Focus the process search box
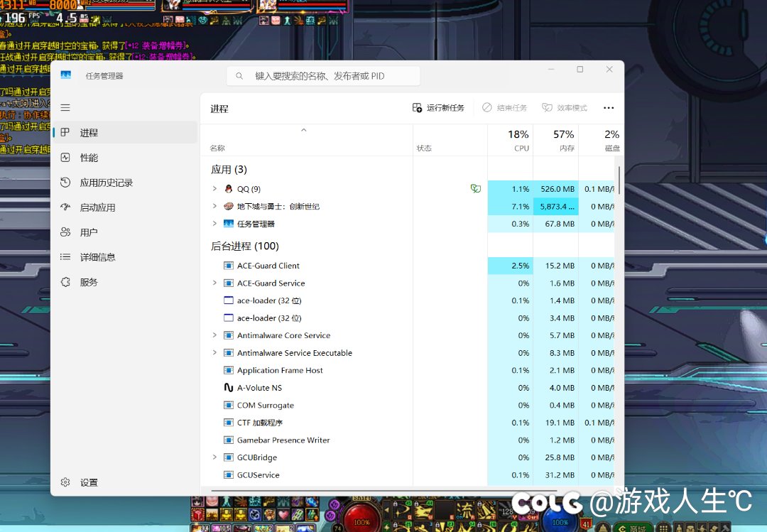The height and width of the screenshot is (532, 767). pos(323,76)
